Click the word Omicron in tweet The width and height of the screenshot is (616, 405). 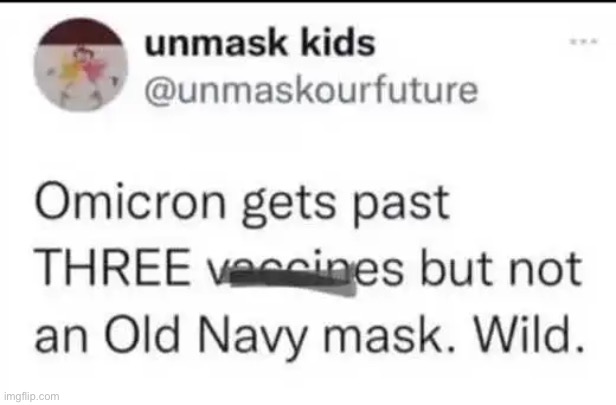(130, 203)
